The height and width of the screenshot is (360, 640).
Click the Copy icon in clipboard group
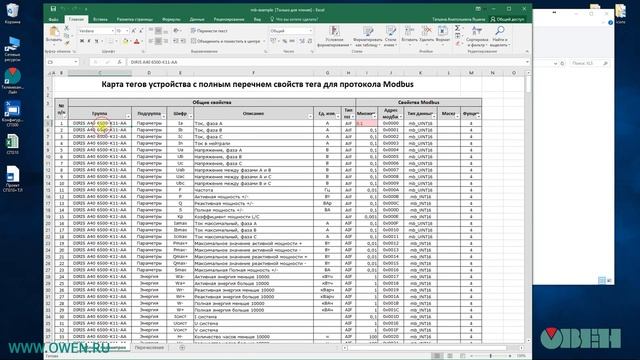point(67,36)
